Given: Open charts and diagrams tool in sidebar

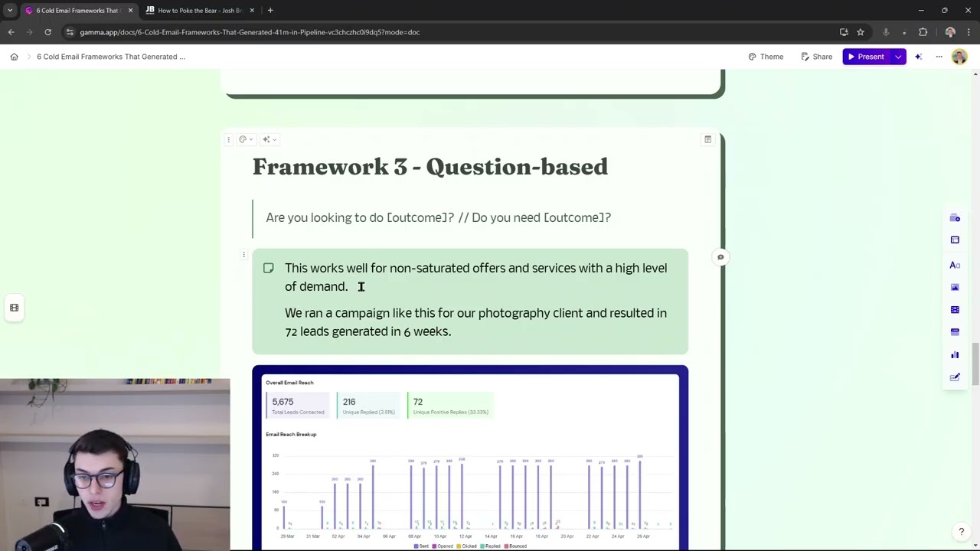Looking at the screenshot, I should 955,355.
